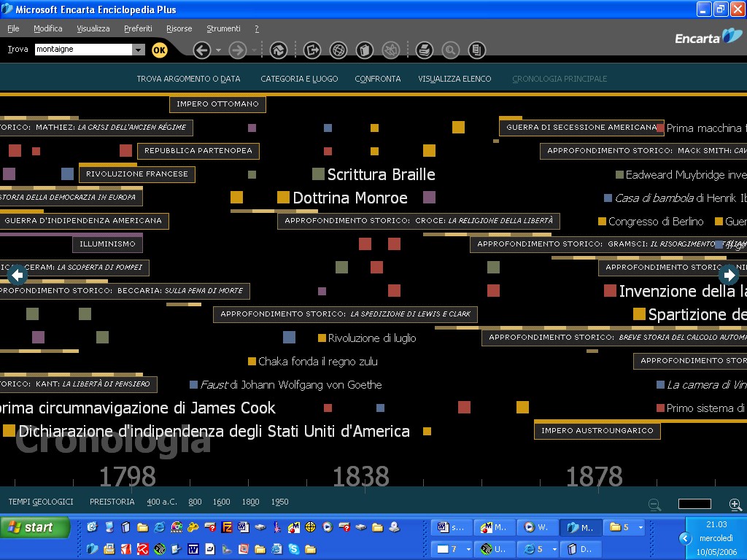Go back with the left arrow toolbar icon
The width and height of the screenshot is (747, 560).
tap(202, 50)
